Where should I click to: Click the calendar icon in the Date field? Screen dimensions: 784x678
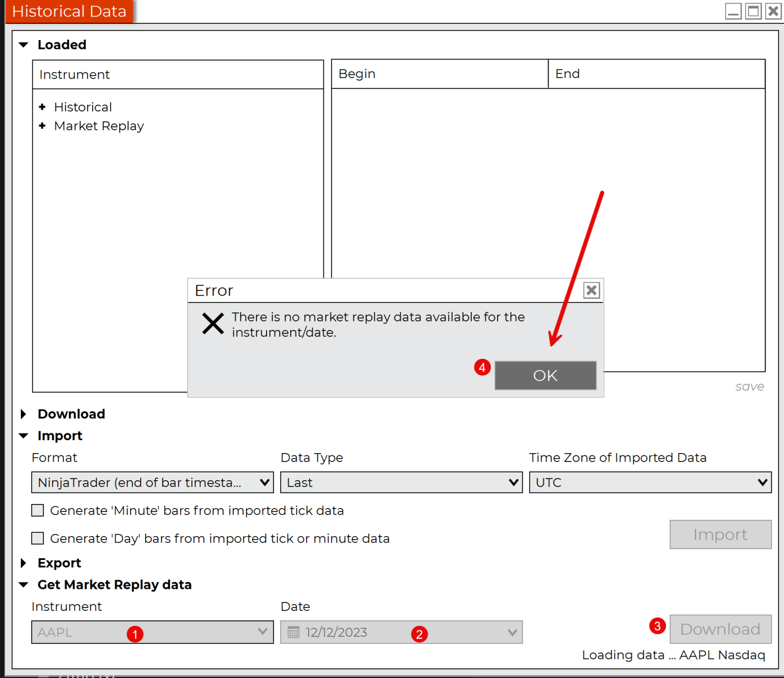click(294, 632)
